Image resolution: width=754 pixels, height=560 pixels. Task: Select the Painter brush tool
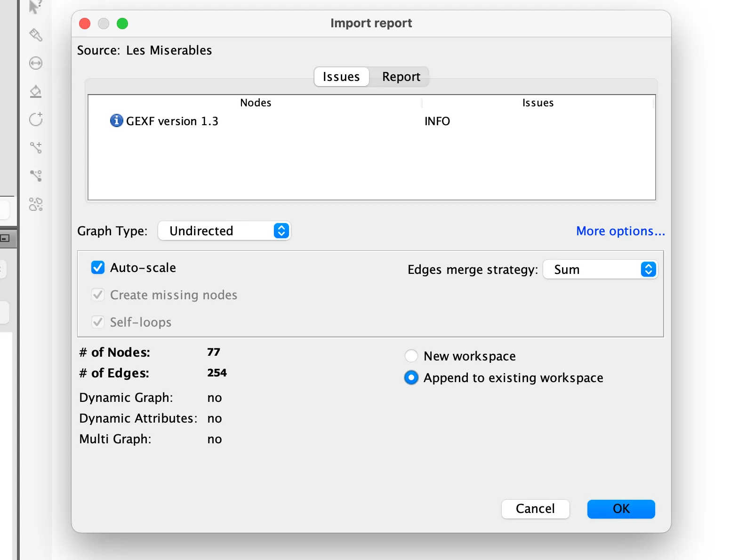(x=36, y=35)
